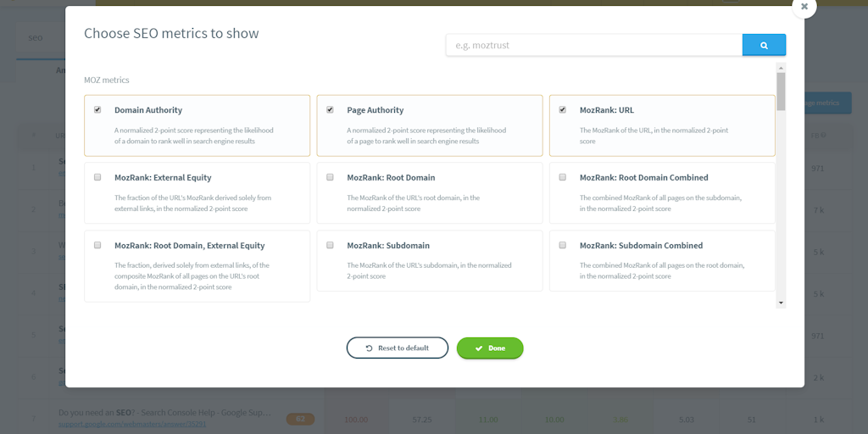Click Reset to default button
The width and height of the screenshot is (868, 434).
(398, 348)
